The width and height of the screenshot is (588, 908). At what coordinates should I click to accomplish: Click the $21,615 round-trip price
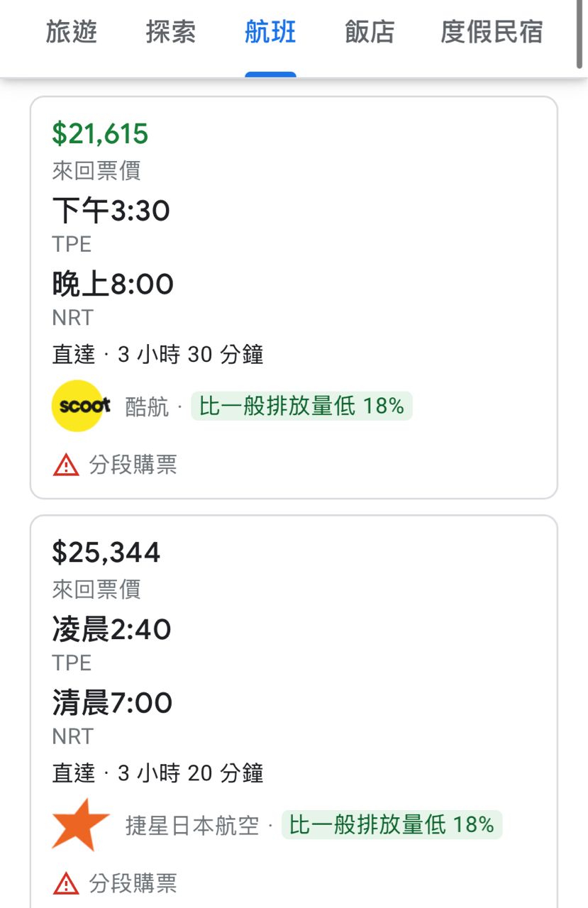pyautogui.click(x=100, y=133)
